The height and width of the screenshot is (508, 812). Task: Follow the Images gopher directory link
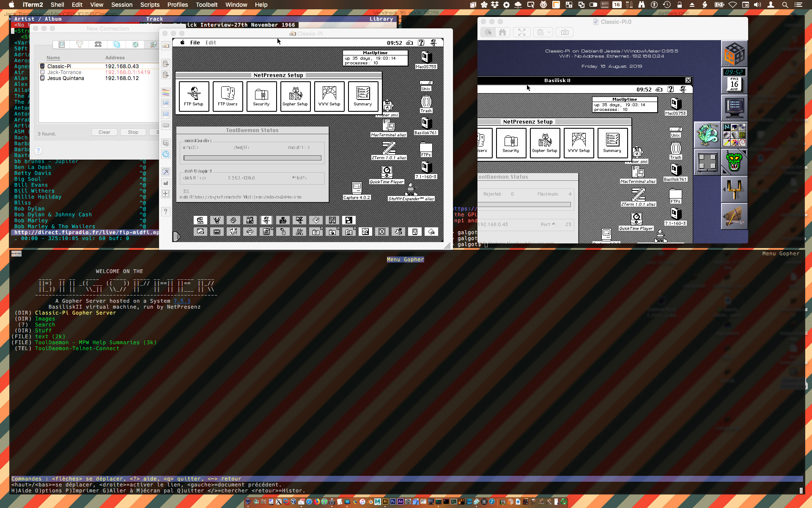pos(45,319)
